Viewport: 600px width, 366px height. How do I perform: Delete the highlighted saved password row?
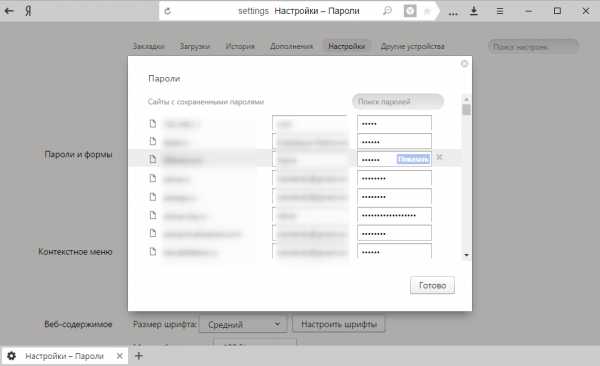click(440, 157)
